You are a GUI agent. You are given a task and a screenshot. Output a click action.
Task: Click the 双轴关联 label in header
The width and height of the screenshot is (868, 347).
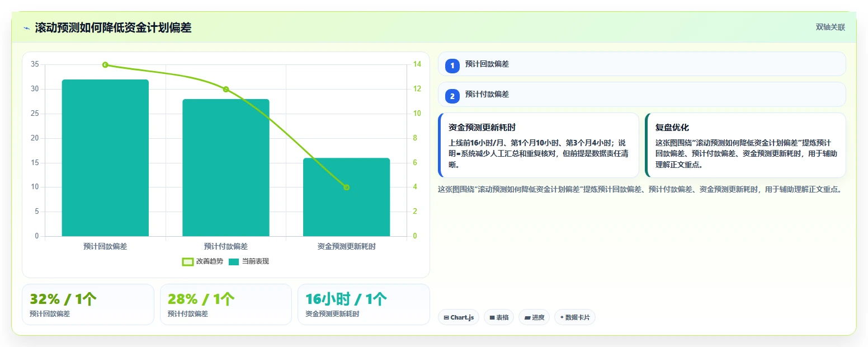[830, 27]
